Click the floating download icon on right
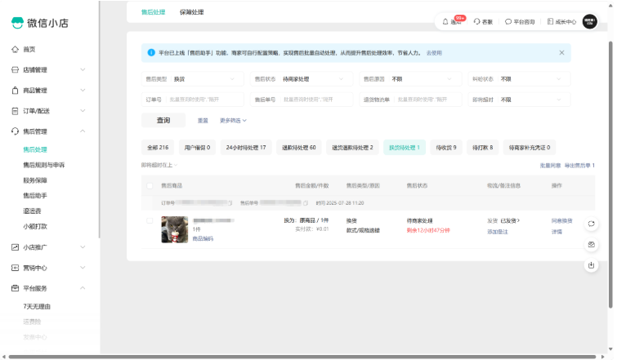Image resolution: width=617 pixels, height=364 pixels. 591,265
